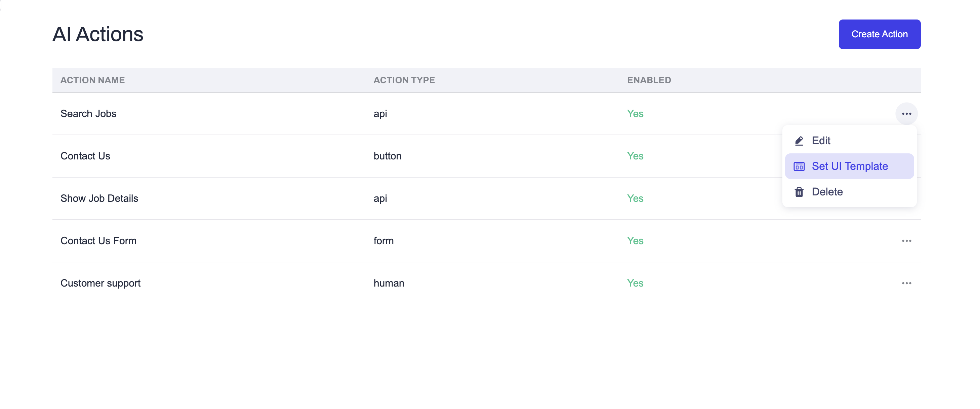
Task: Select Edit from the context menu
Action: click(x=821, y=141)
